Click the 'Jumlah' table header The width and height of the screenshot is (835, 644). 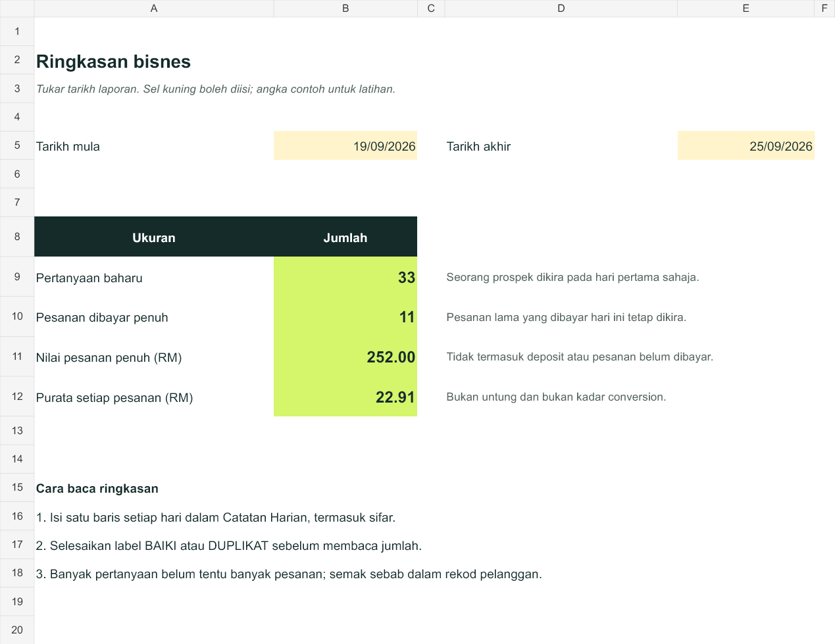(345, 237)
